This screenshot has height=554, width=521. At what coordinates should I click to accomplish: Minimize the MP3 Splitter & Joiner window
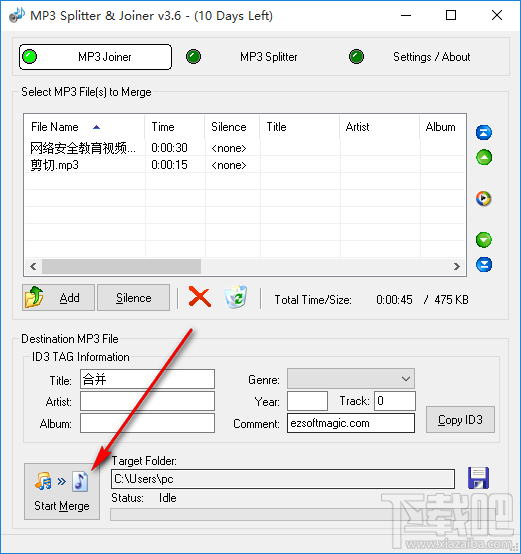406,16
